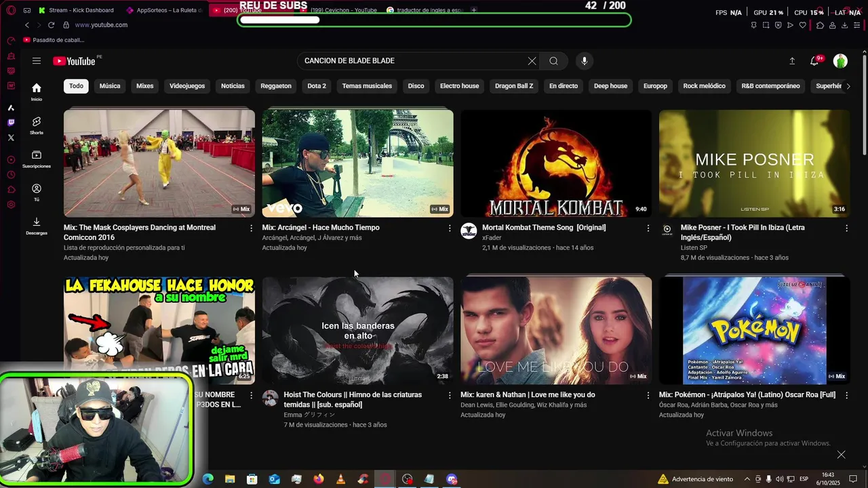The width and height of the screenshot is (868, 488).
Task: Open Shorts in YouTube sidebar
Action: pos(37,125)
